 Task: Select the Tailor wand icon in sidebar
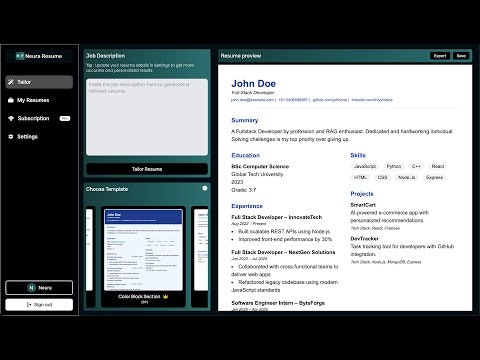pyautogui.click(x=11, y=82)
